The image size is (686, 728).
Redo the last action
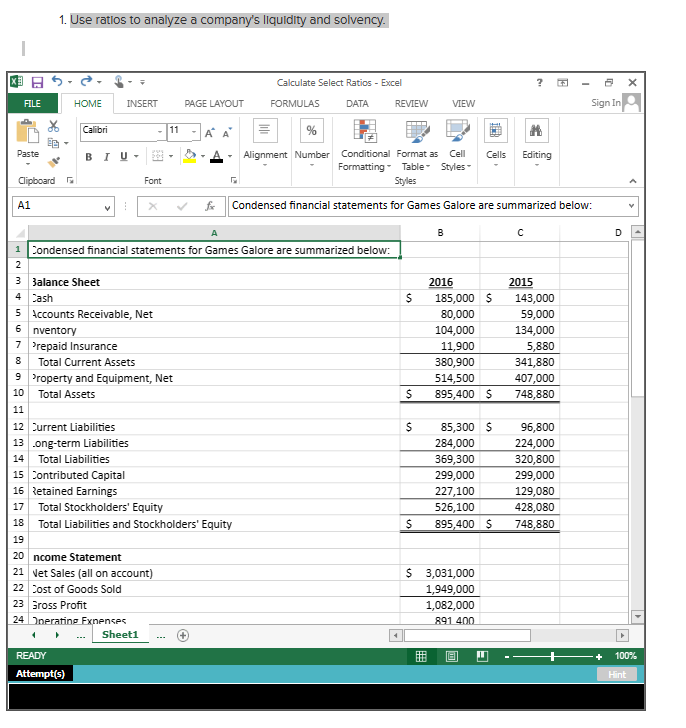click(x=86, y=81)
